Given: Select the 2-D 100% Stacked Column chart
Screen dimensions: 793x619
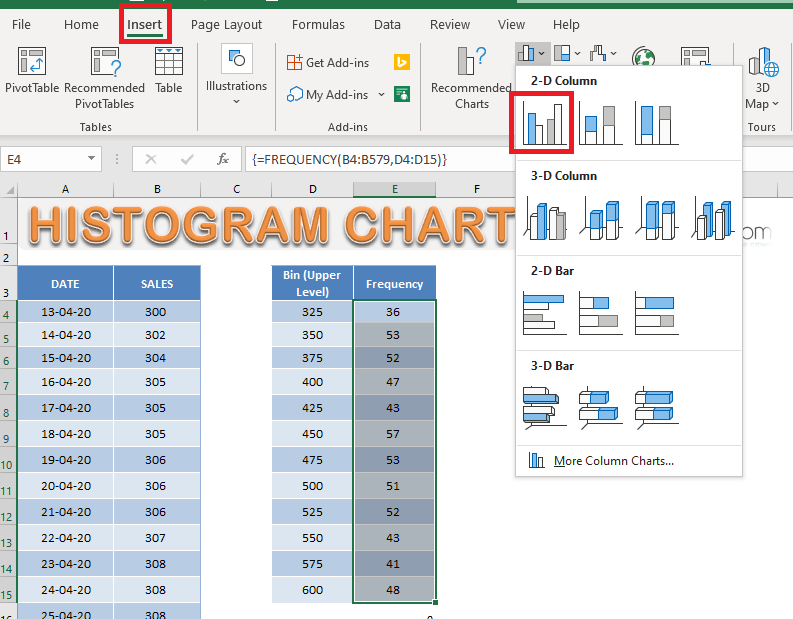Looking at the screenshot, I should (x=656, y=123).
